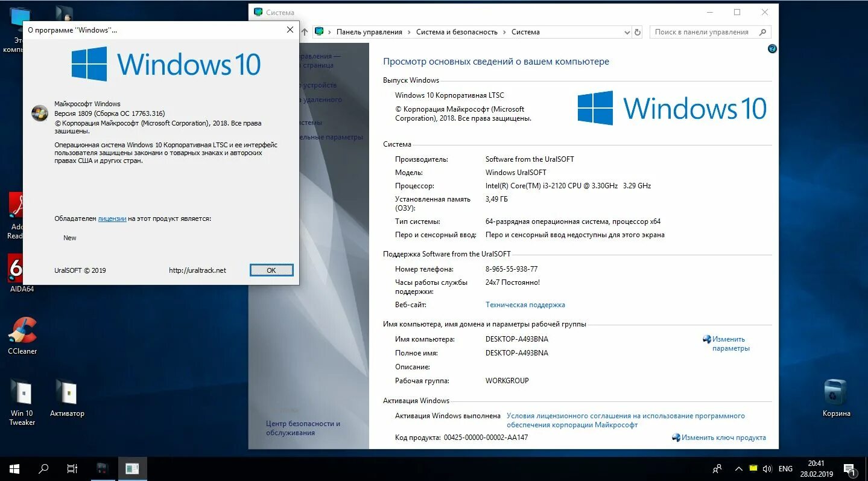Close the About Windows dialog
This screenshot has height=481, width=868.
[290, 30]
